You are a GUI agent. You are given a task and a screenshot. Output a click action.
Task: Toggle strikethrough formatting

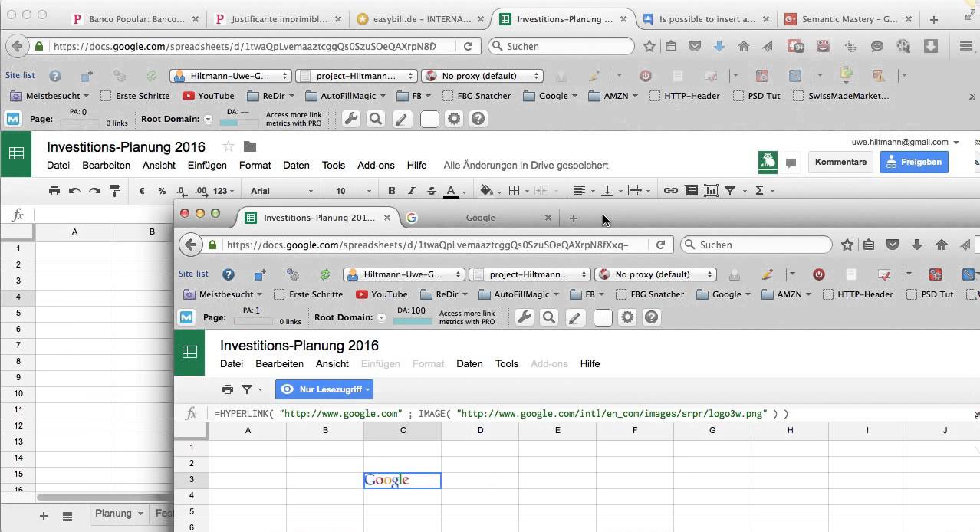432,191
